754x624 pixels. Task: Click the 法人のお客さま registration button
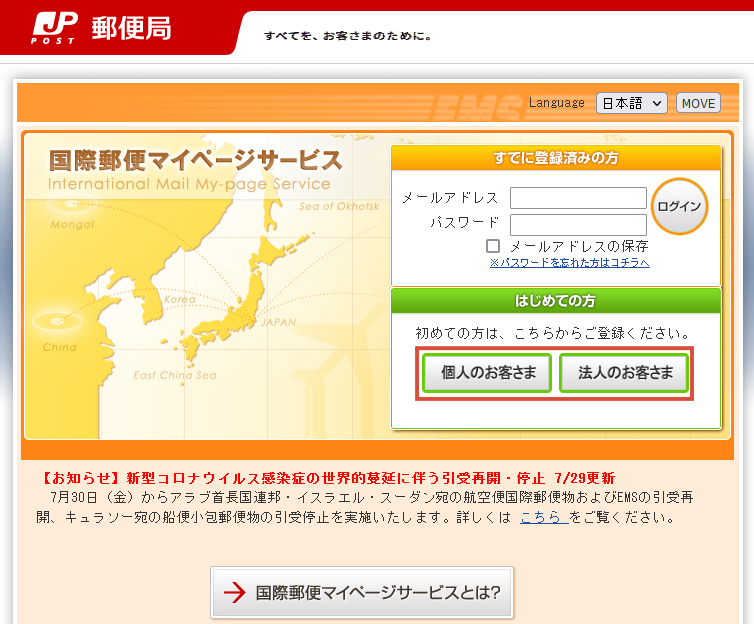coord(624,373)
